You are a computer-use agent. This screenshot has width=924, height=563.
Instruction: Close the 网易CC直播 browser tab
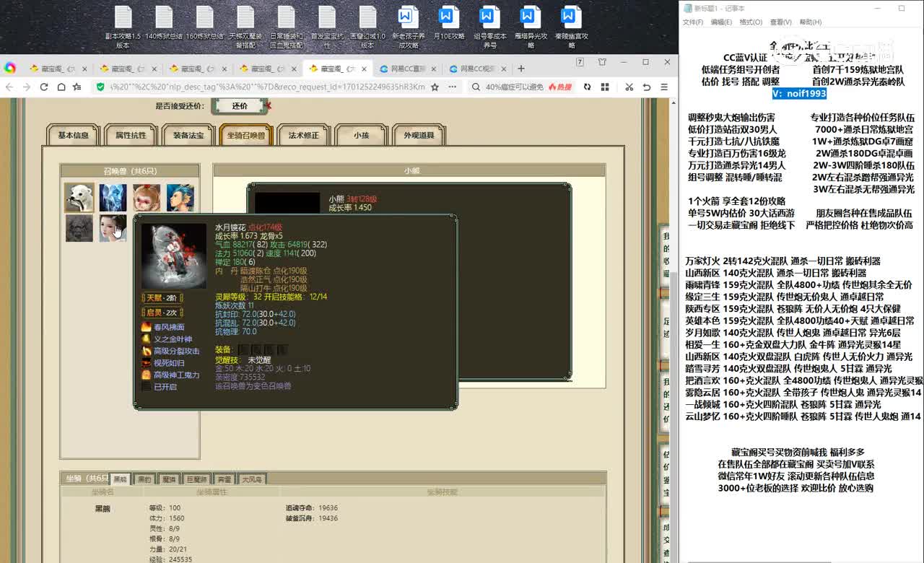[433, 69]
